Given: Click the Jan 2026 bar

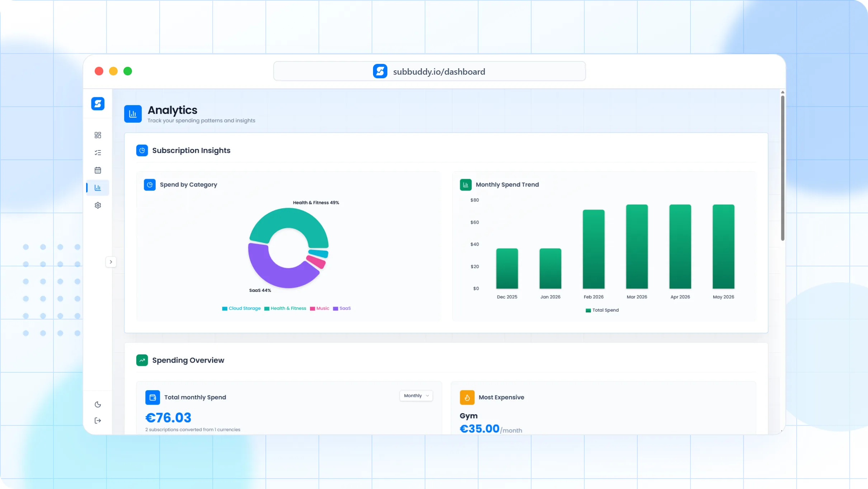Looking at the screenshot, I should [550, 269].
